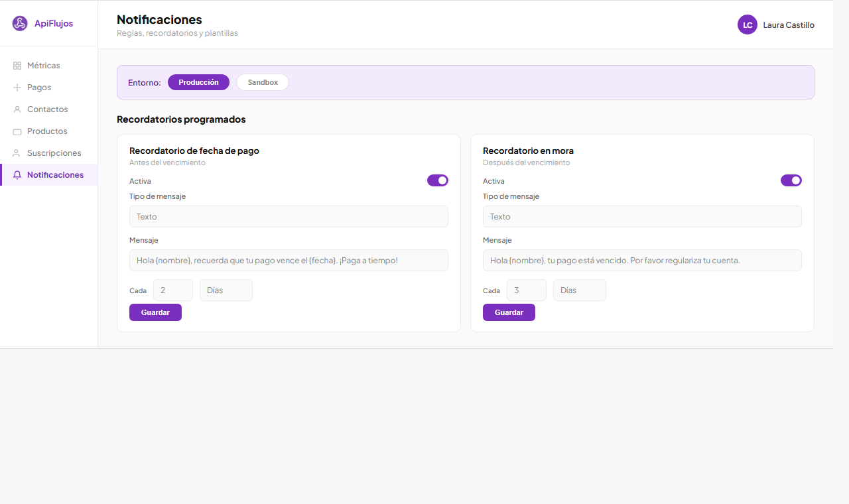The width and height of the screenshot is (849, 504).
Task: Click the Productos box icon
Action: coord(17,131)
